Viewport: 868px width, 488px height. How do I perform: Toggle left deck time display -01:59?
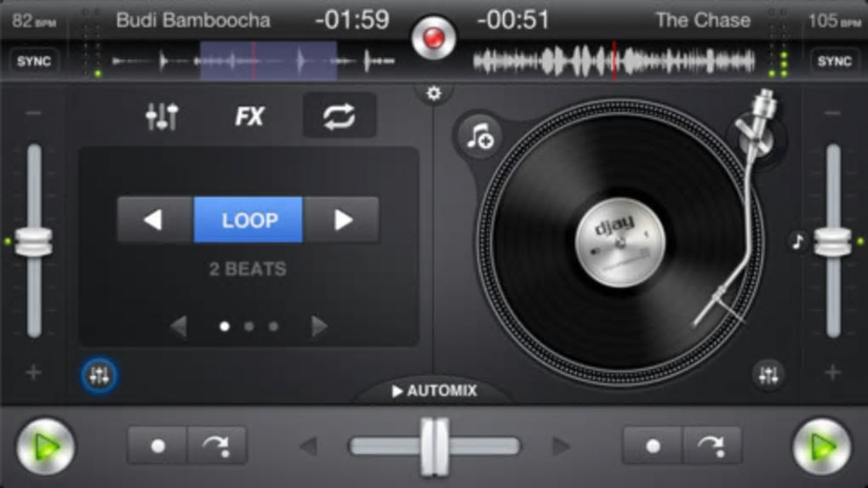pyautogui.click(x=352, y=20)
